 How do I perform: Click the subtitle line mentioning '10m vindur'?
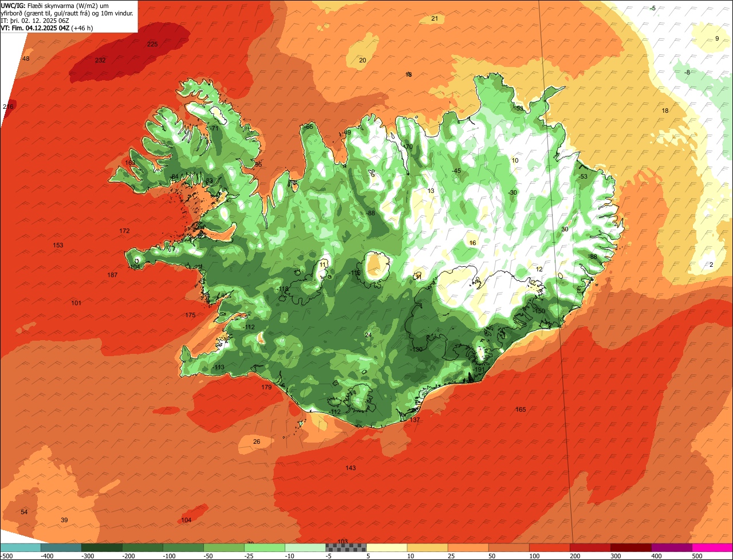pos(67,13)
